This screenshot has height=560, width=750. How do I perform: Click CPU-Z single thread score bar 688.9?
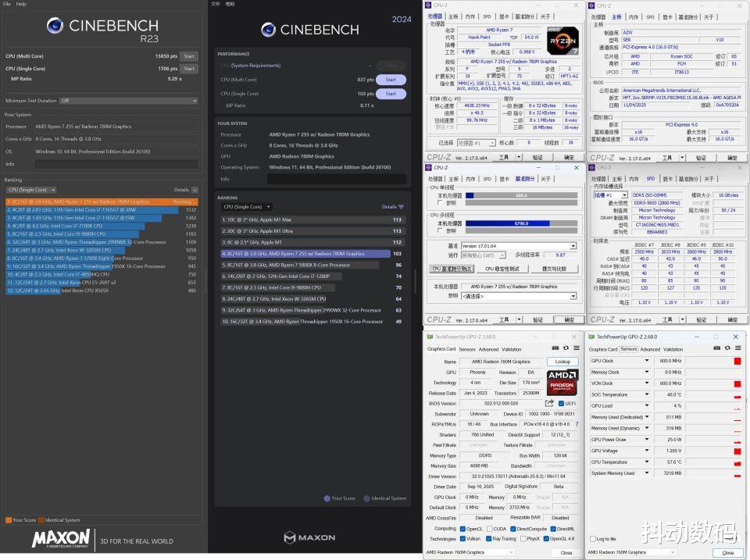click(521, 195)
